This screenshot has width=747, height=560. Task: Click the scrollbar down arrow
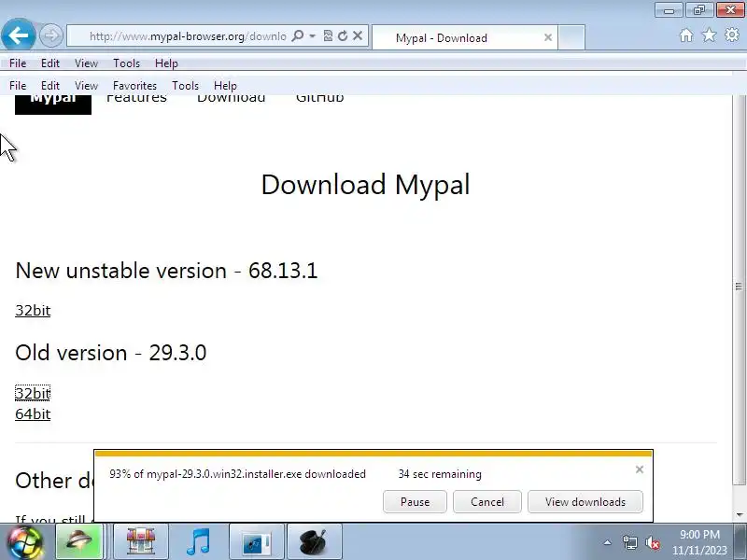740,515
